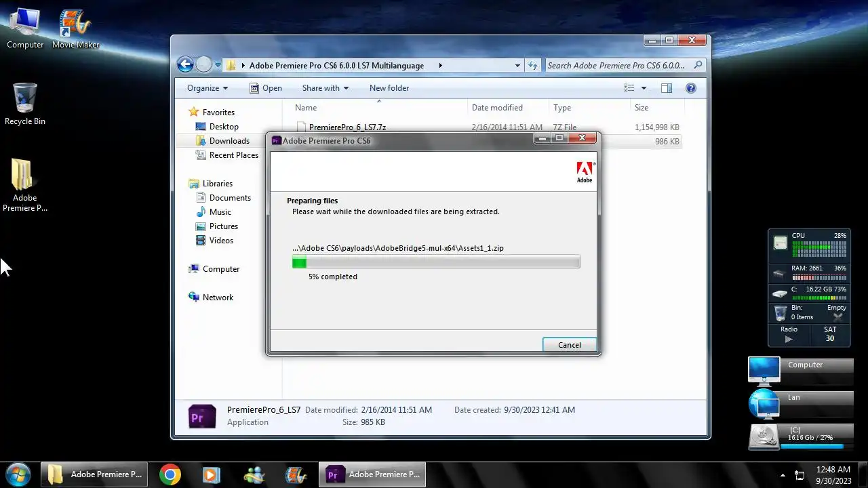The image size is (868, 488).
Task: Open the recent pages dropdown arrow
Action: click(218, 65)
